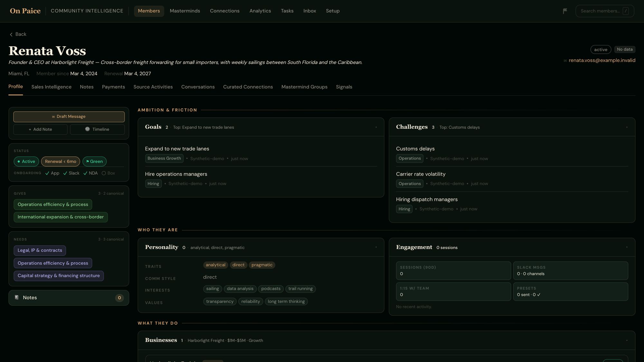Screen dimensions: 644x362
Task: Click the Back arrow chevron
Action: point(11,34)
